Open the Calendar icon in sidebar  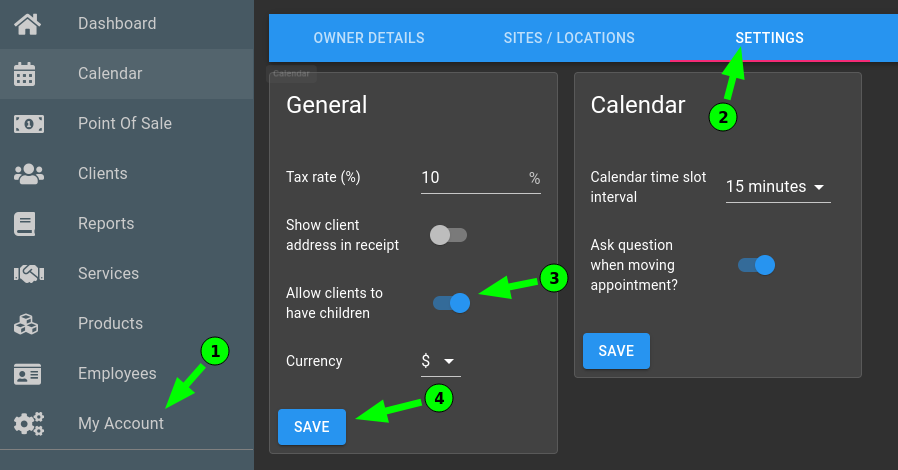[25, 74]
